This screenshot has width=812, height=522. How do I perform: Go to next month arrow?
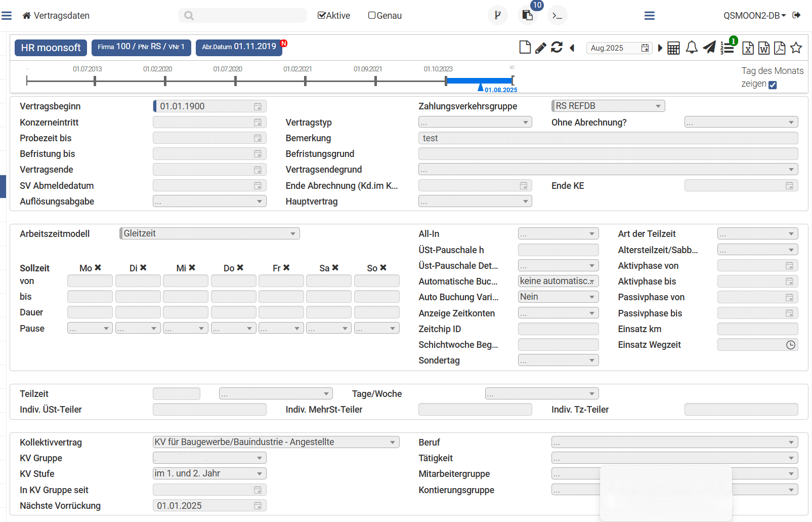click(660, 48)
